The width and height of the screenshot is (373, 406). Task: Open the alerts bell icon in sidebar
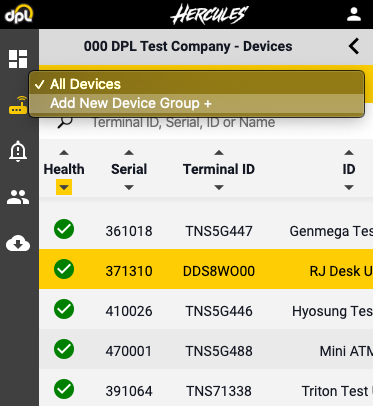pos(18,151)
